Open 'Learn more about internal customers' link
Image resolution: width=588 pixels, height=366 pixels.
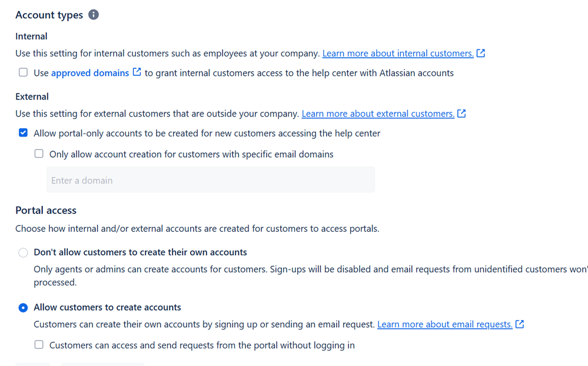(x=397, y=53)
